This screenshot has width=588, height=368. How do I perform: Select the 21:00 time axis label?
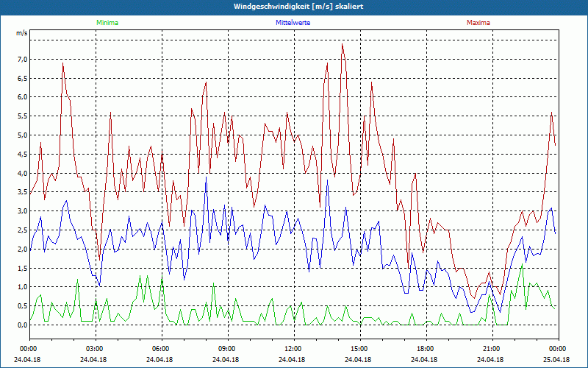click(x=492, y=348)
